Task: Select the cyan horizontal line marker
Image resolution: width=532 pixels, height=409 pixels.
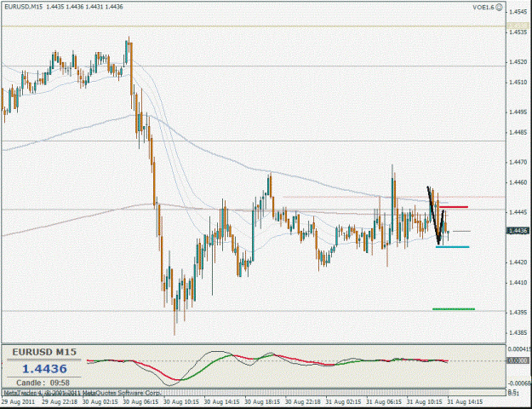Action: 453,247
